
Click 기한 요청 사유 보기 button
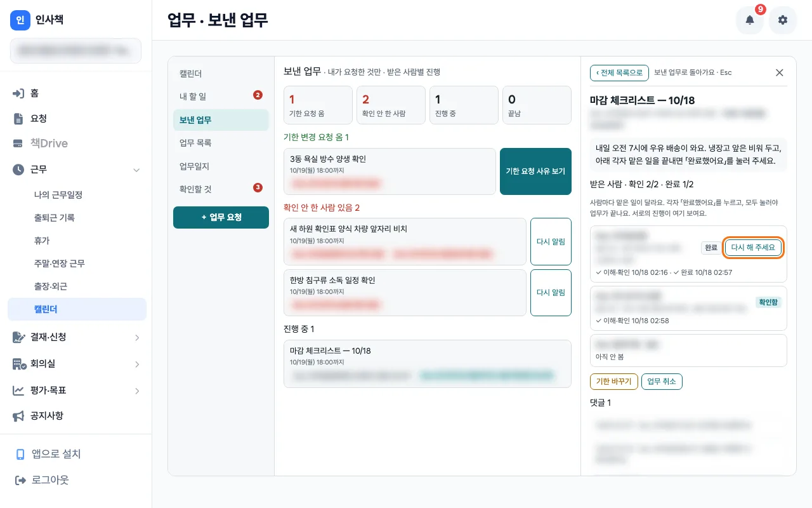(x=535, y=171)
